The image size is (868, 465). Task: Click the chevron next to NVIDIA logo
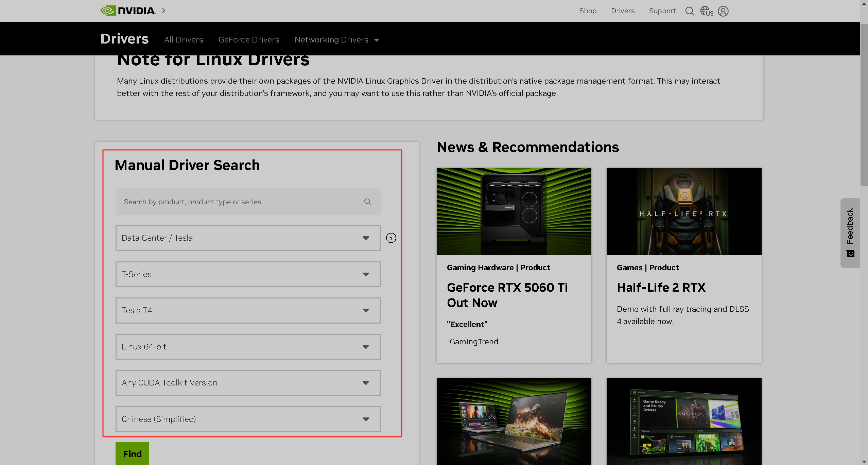pos(164,11)
